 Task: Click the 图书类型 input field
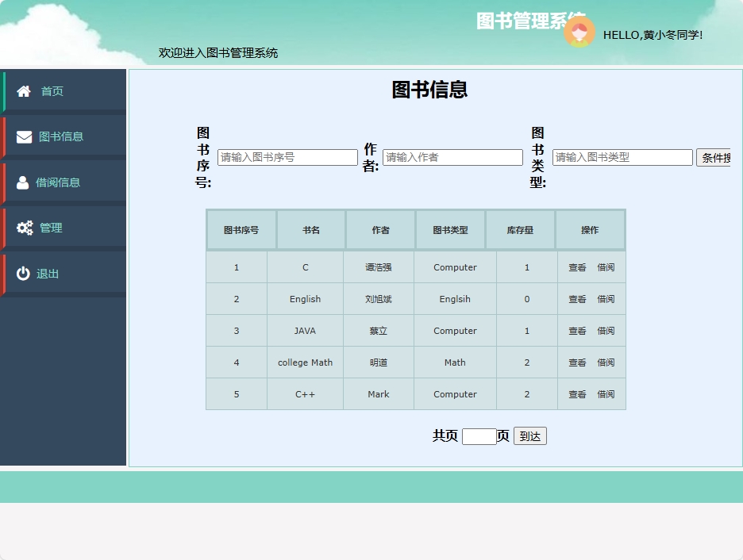(x=622, y=157)
